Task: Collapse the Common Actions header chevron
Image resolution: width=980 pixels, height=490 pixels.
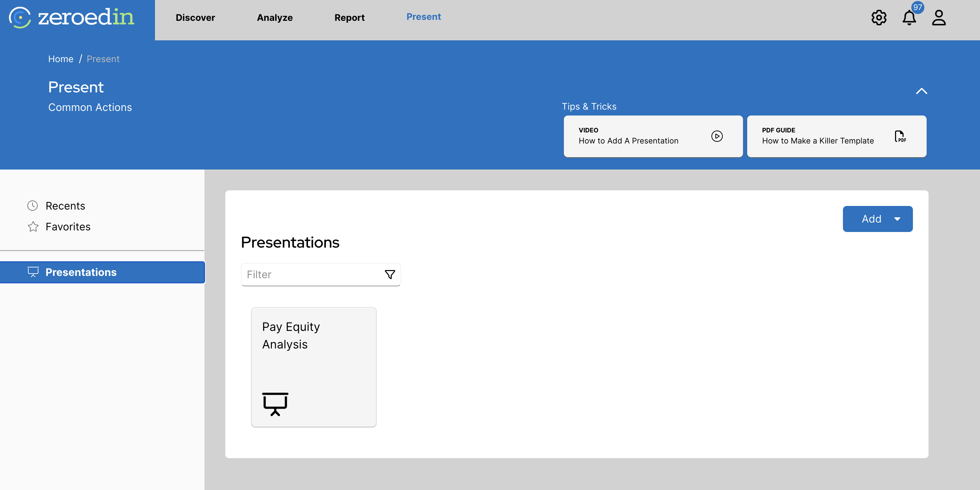Action: click(921, 91)
